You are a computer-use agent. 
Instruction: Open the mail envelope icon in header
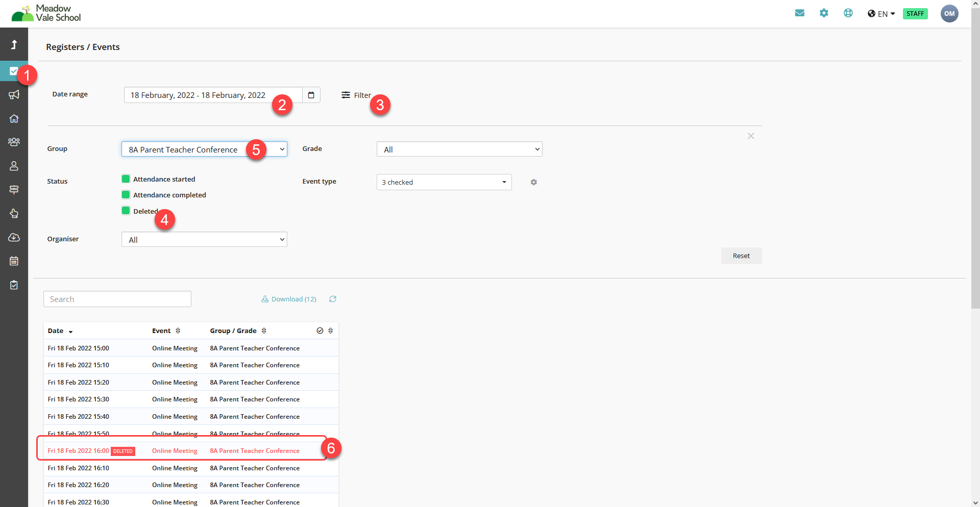tap(799, 13)
